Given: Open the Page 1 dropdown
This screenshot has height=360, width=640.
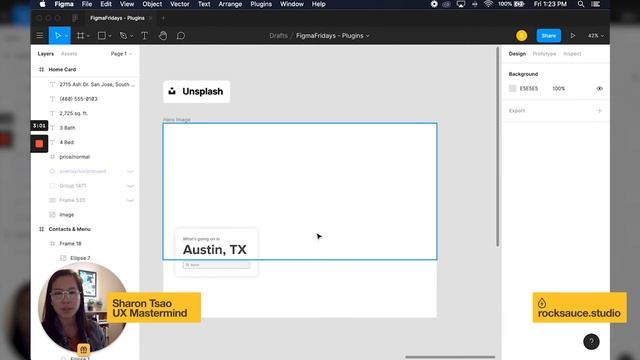Looking at the screenshot, I should point(121,54).
